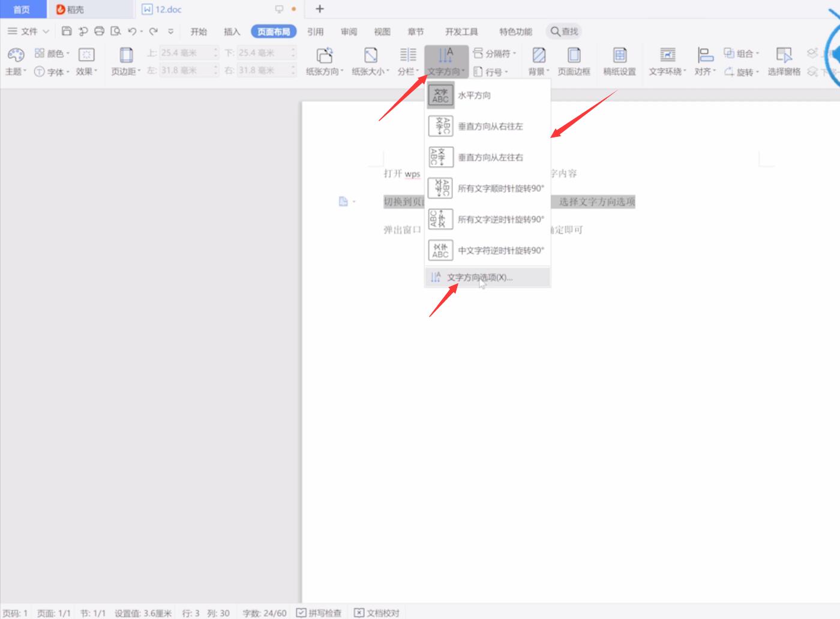
Task: Click 页面: 1/1 status entry
Action: (54, 613)
